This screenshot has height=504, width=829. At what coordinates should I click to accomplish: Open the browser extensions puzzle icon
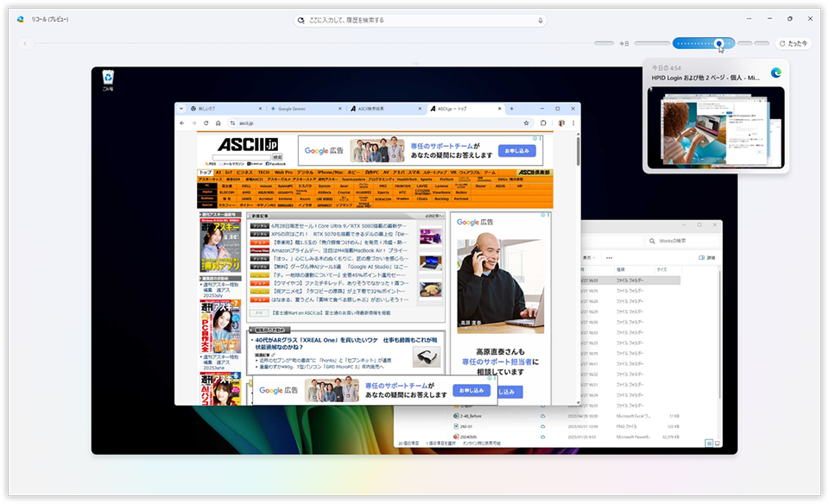click(544, 123)
